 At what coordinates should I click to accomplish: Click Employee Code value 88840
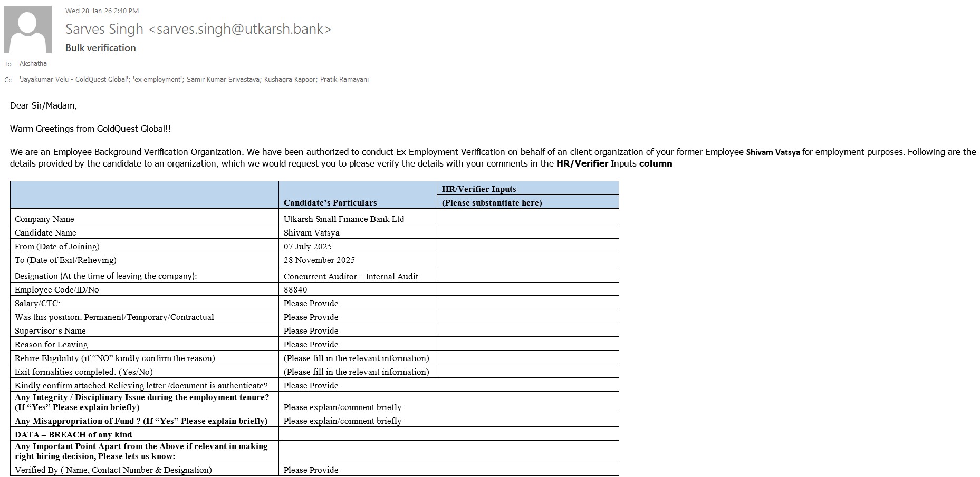295,290
